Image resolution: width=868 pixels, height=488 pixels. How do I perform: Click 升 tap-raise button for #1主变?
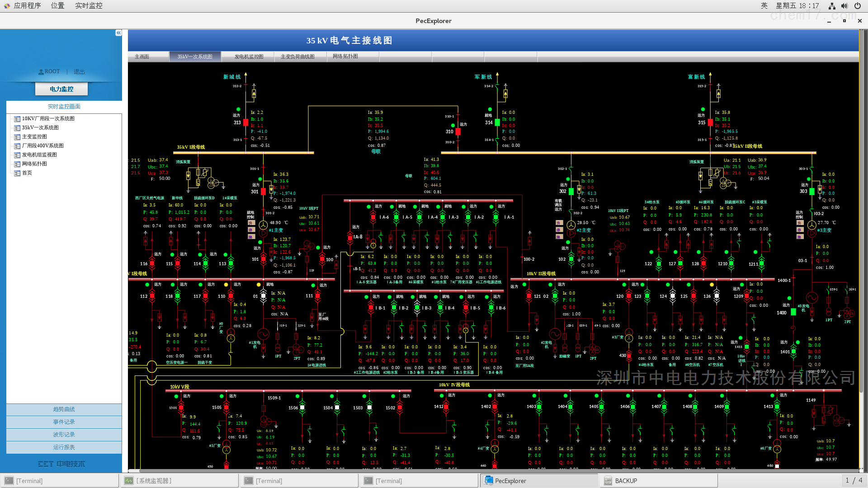[x=251, y=223]
